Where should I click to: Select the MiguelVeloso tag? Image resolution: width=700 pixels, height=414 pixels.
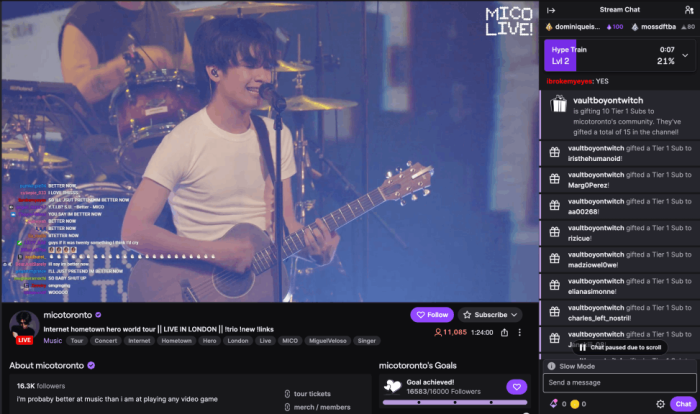click(328, 341)
